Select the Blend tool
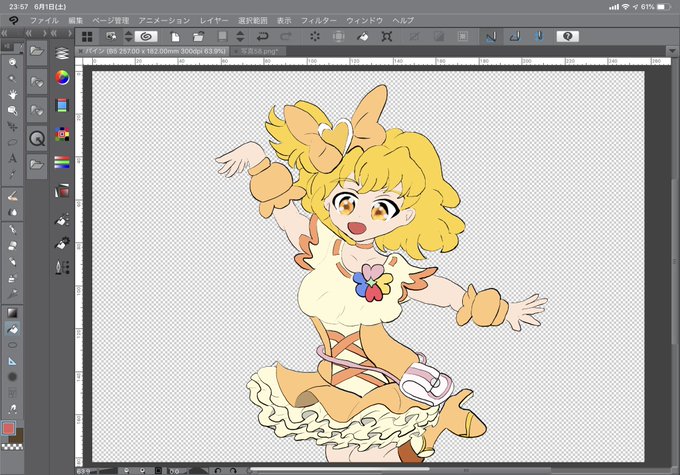 13,213
